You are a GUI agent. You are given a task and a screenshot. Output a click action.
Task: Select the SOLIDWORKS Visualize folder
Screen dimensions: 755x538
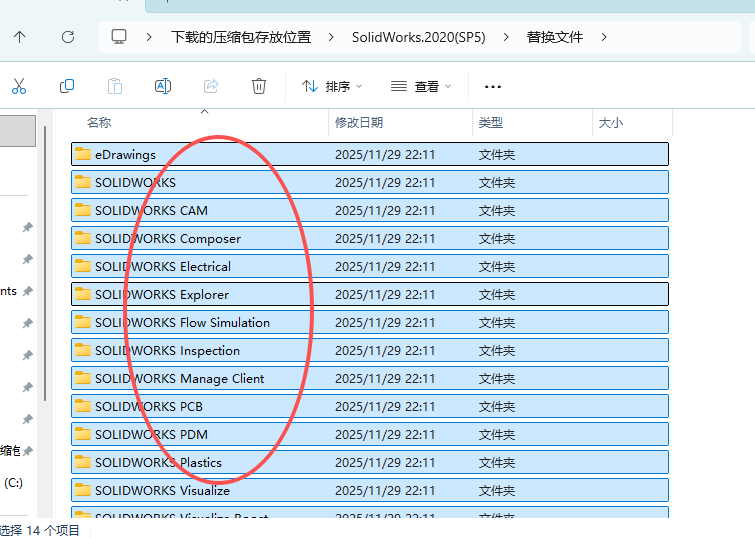[370, 490]
